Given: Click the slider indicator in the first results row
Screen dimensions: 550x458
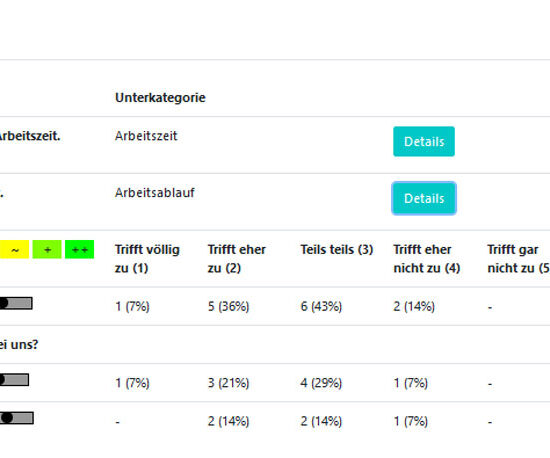Looking at the screenshot, I should (16, 303).
